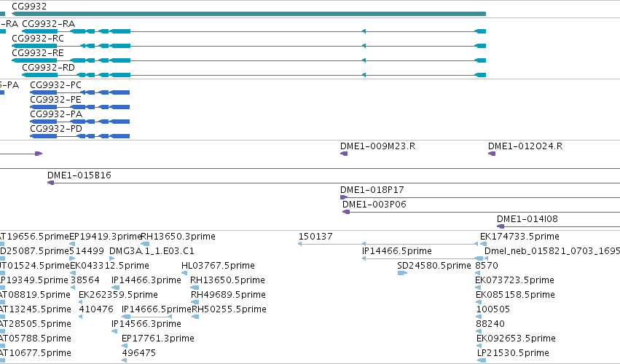Select the DMG3A.1_1.E03.C1 label
Viewport: 620px width, 364px height.
(152, 251)
